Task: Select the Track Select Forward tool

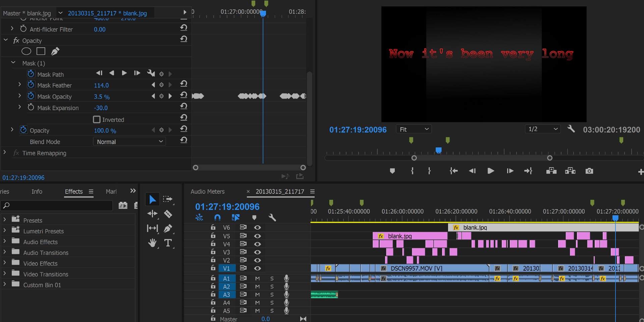Action: pos(168,199)
